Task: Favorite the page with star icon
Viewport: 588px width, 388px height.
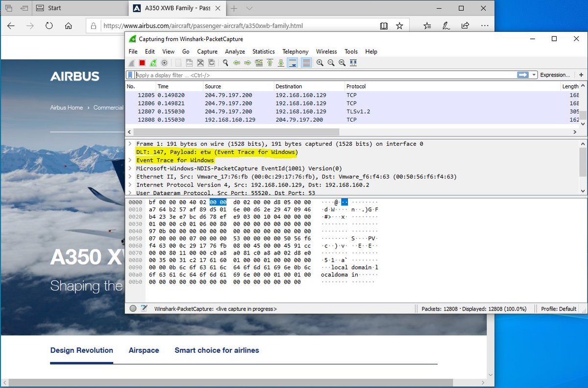Action: 399,26
